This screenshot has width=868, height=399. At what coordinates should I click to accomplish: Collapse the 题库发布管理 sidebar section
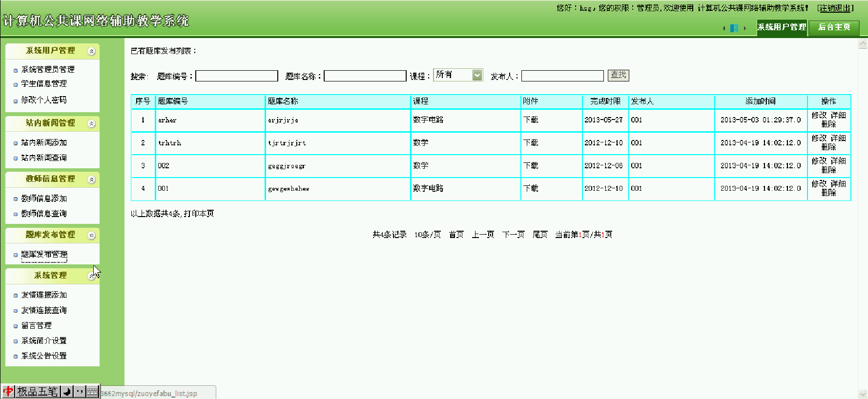(x=91, y=235)
